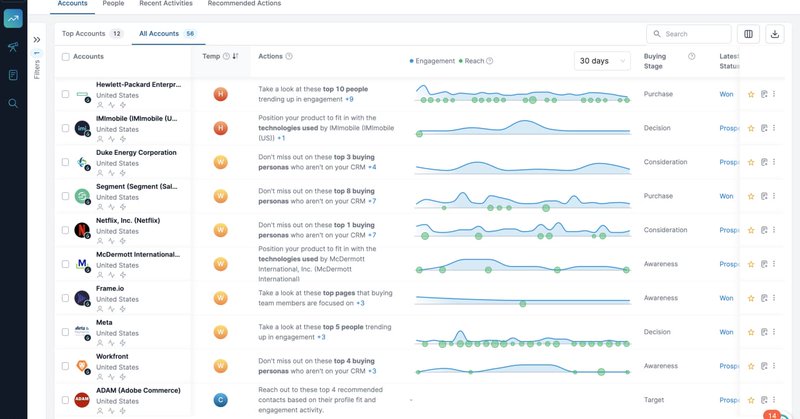800x419 pixels.
Task: Star the Workfront account row
Action: [751, 366]
